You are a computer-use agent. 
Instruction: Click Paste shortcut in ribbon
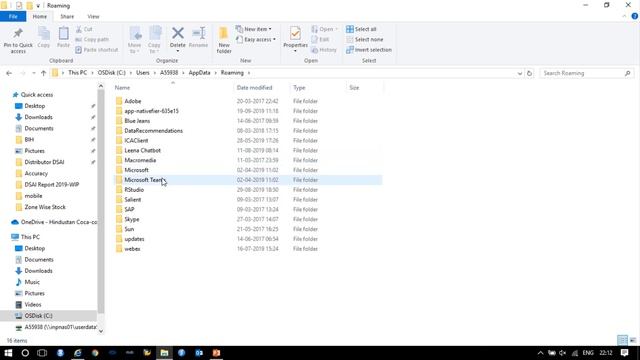point(97,50)
